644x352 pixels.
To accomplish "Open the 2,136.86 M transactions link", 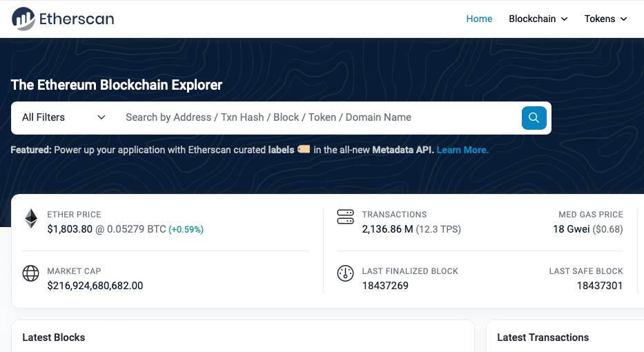I will [x=387, y=229].
